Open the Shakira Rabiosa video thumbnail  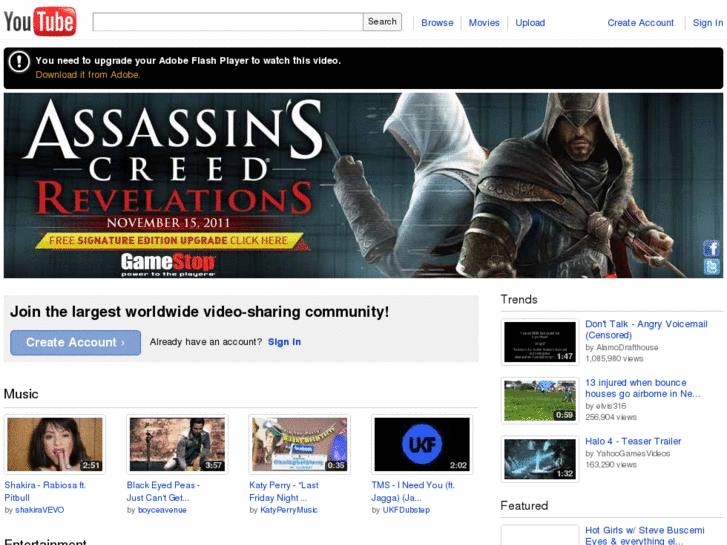tap(55, 444)
